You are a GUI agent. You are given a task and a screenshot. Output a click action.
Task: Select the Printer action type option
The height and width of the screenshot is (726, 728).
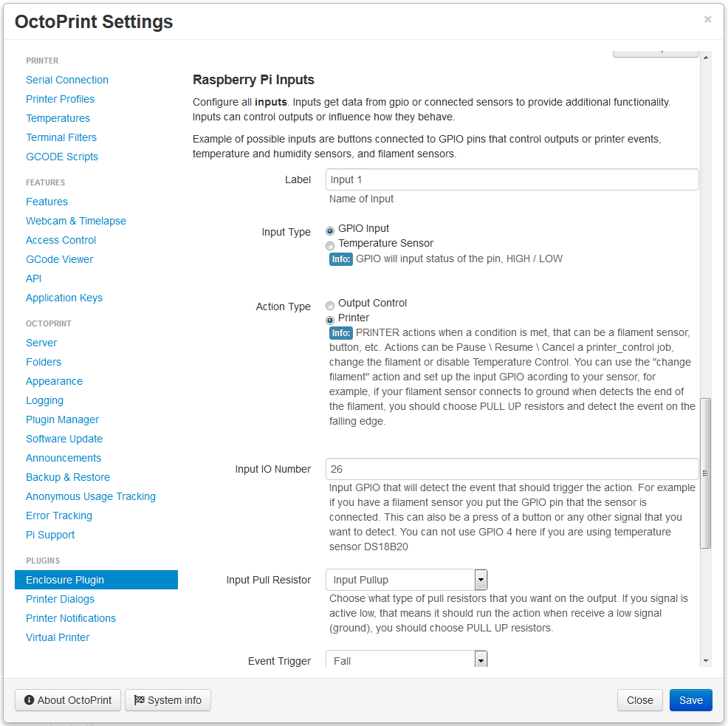pyautogui.click(x=330, y=320)
